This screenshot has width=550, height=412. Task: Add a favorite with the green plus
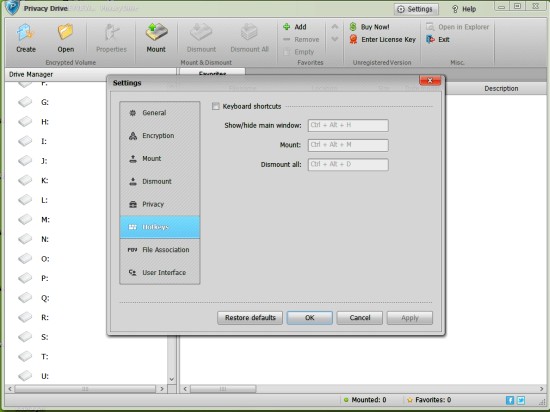(x=287, y=27)
